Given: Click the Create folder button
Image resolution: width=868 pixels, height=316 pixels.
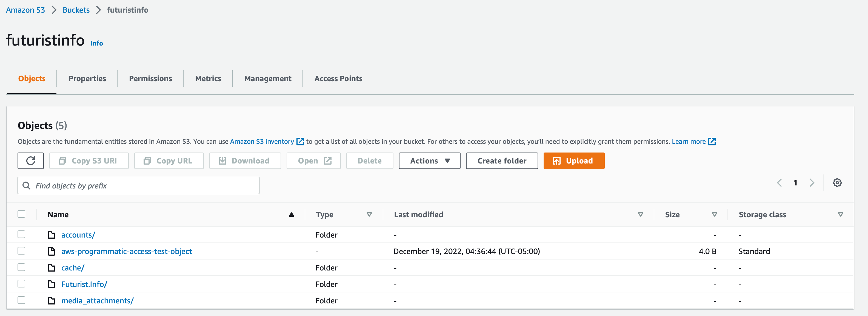Looking at the screenshot, I should point(501,160).
